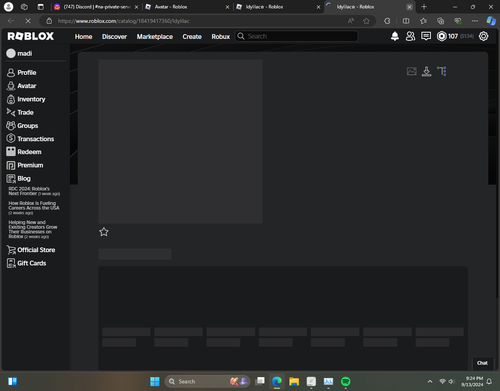Open File Explorer from the taskbar
Viewport: 500px width, 391px height.
pyautogui.click(x=294, y=381)
